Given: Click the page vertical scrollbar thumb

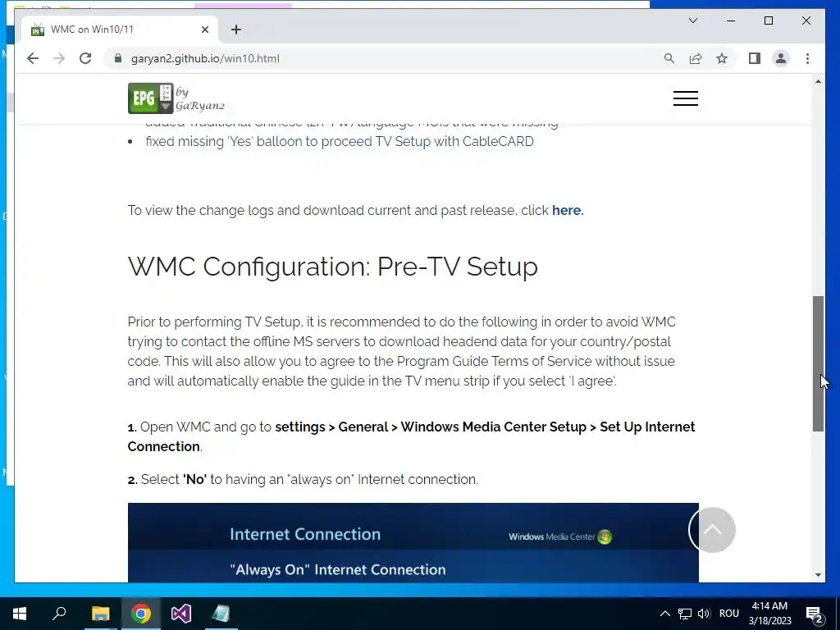Looking at the screenshot, I should point(818,363).
